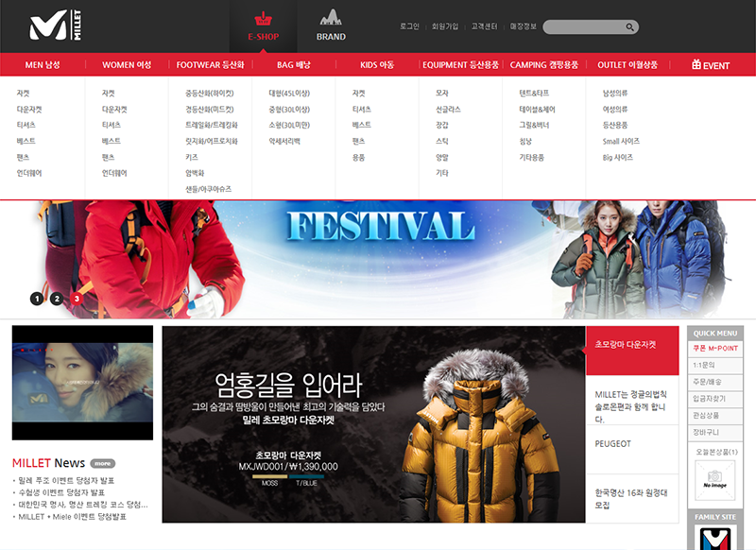Select Small 사이즈 under OUTLET
Viewport: 756px width, 550px height.
(x=621, y=141)
